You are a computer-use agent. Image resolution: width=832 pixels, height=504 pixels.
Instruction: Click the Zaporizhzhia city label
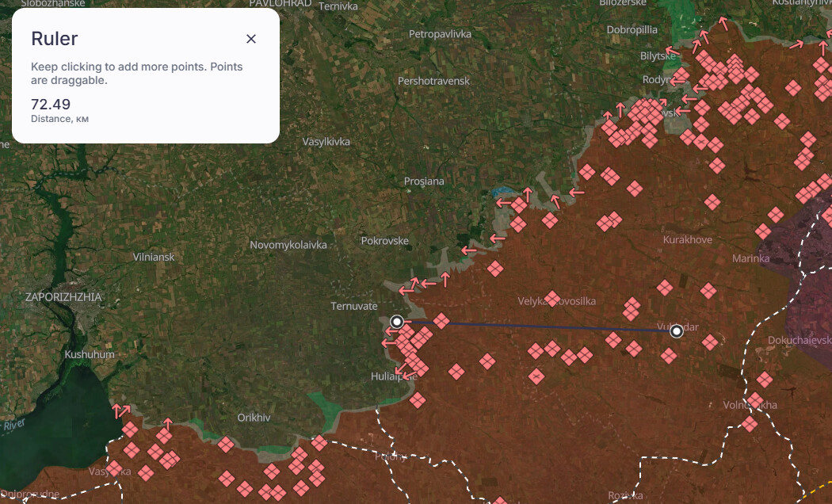pyautogui.click(x=63, y=297)
